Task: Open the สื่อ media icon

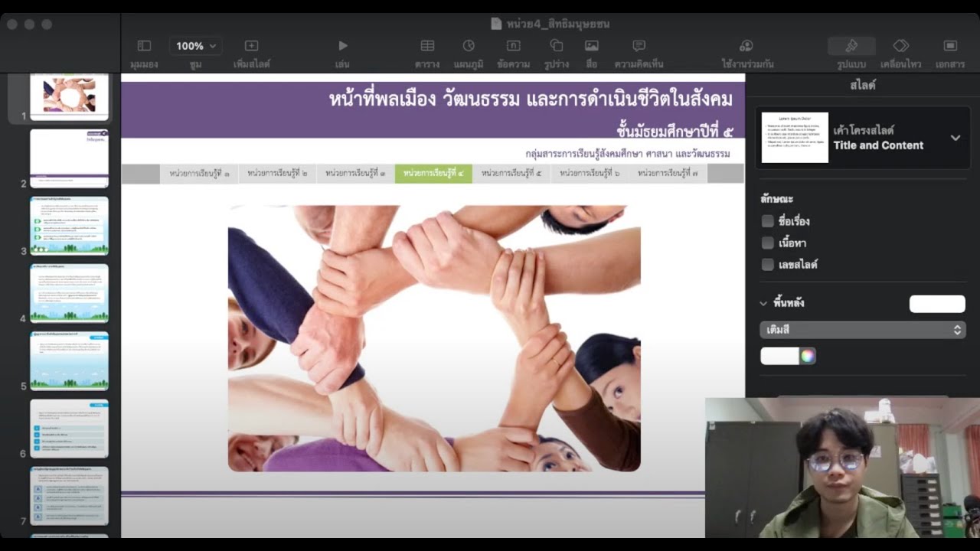Action: point(592,46)
